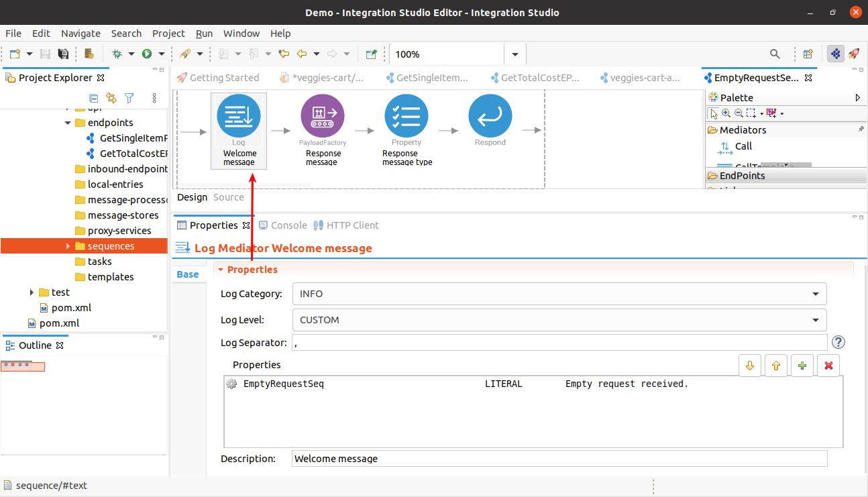The height and width of the screenshot is (497, 868).
Task: Start Debug with the bug icon
Action: (x=117, y=54)
